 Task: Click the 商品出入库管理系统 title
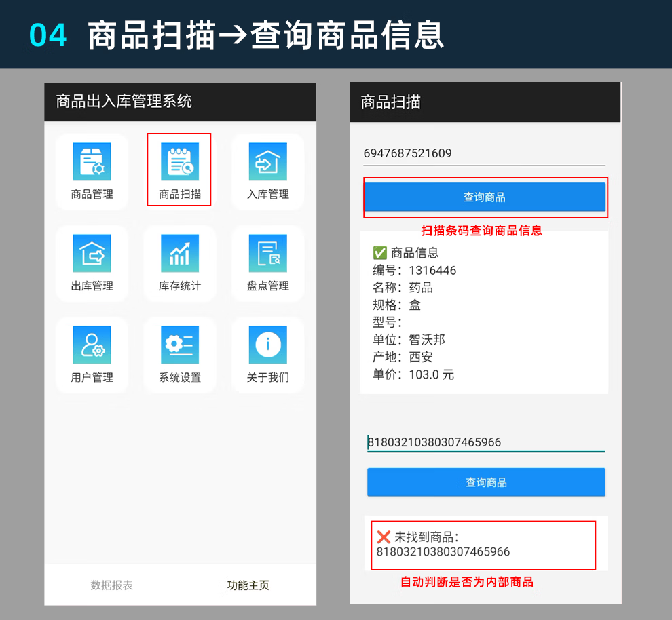tap(124, 102)
